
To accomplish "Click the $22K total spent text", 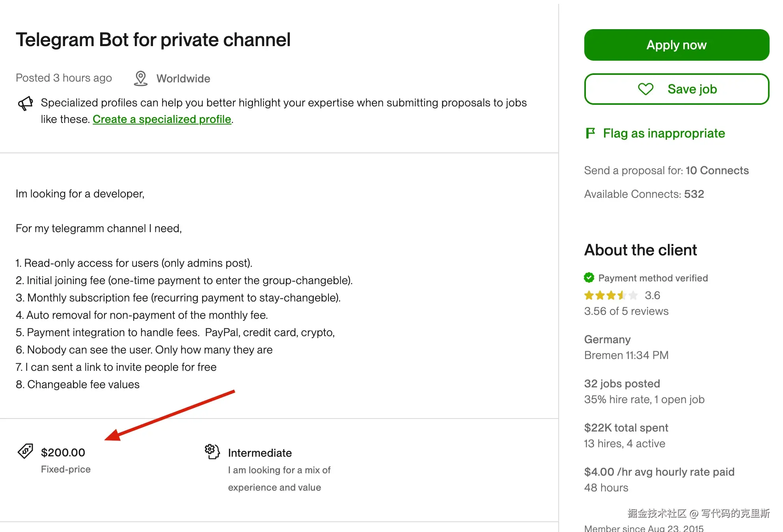I will (x=626, y=428).
